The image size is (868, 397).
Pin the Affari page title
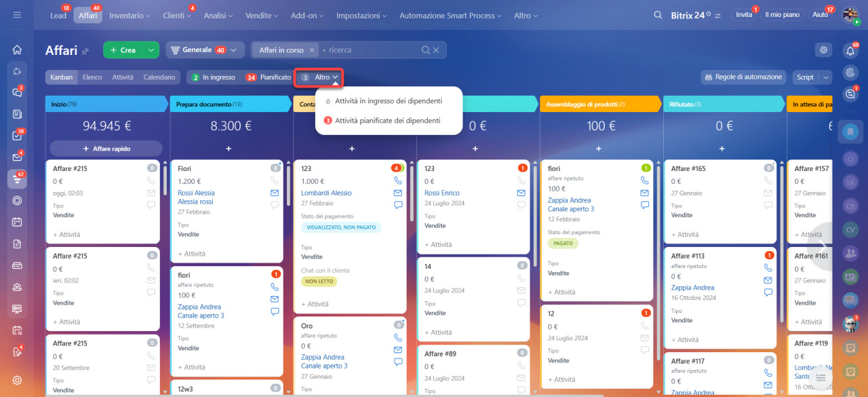point(85,51)
